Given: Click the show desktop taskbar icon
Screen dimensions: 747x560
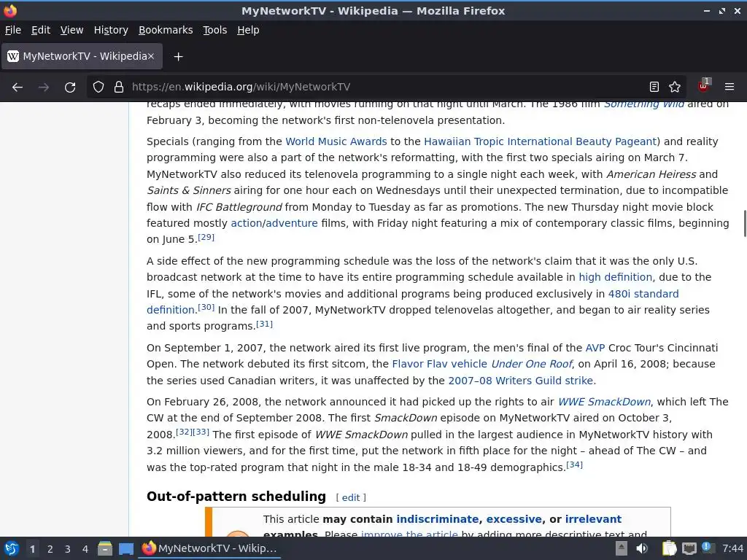Looking at the screenshot, I should 125,548.
